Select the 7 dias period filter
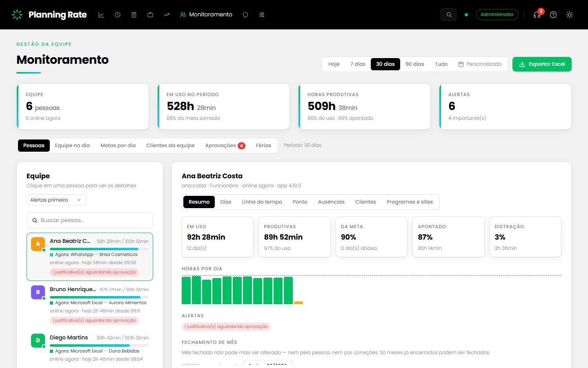Image resolution: width=588 pixels, height=368 pixels. (358, 64)
